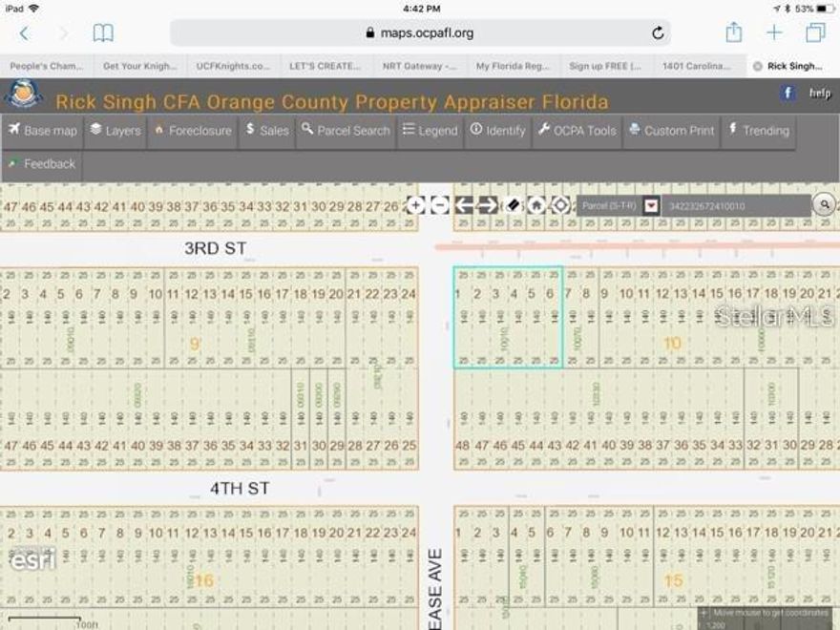This screenshot has width=840, height=630.
Task: Toggle the Identify tool
Action: click(497, 131)
